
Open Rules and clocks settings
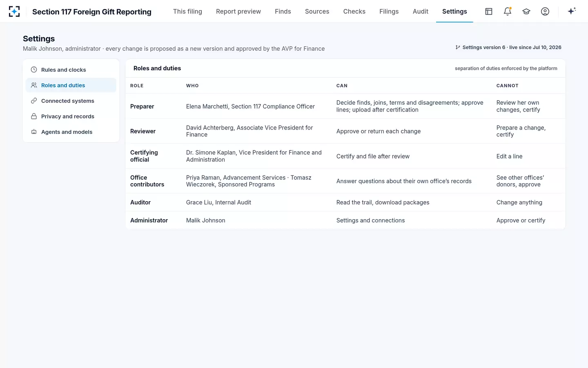point(71,70)
